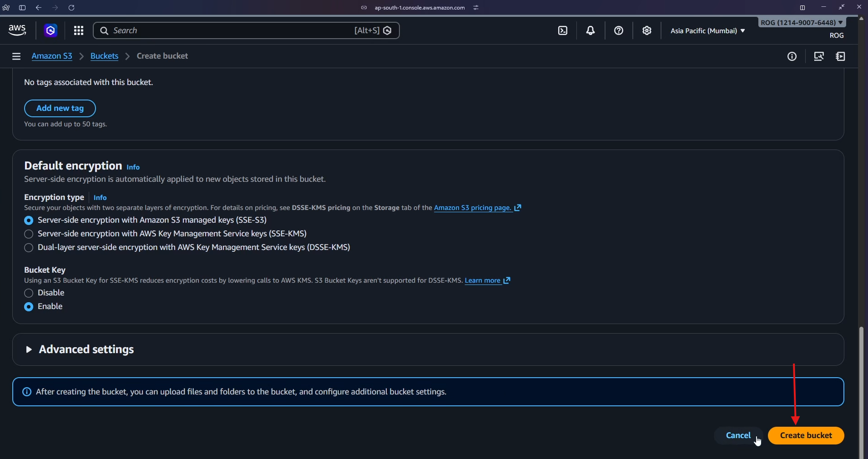Open the ROG account dropdown menu
The height and width of the screenshot is (459, 868).
click(x=802, y=23)
